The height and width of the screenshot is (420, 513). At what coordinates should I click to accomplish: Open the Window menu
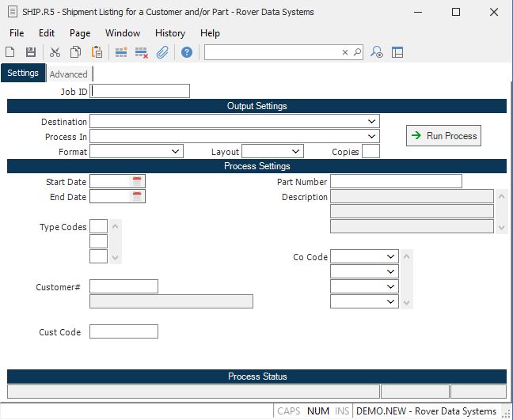[123, 33]
